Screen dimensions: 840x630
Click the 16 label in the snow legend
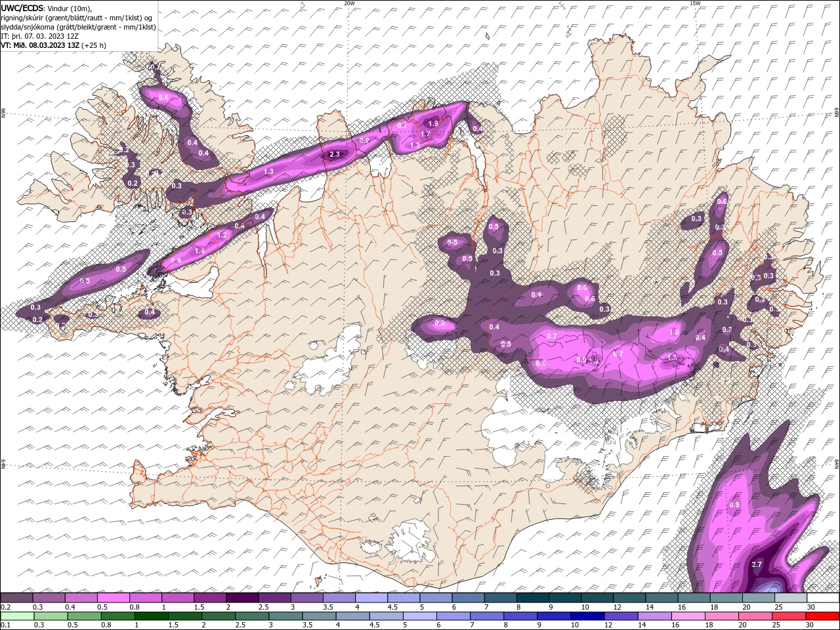683,607
